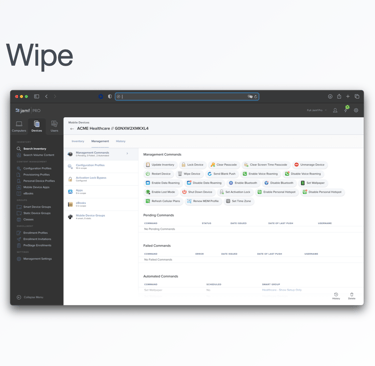Select the Apps list row

[x=101, y=192]
